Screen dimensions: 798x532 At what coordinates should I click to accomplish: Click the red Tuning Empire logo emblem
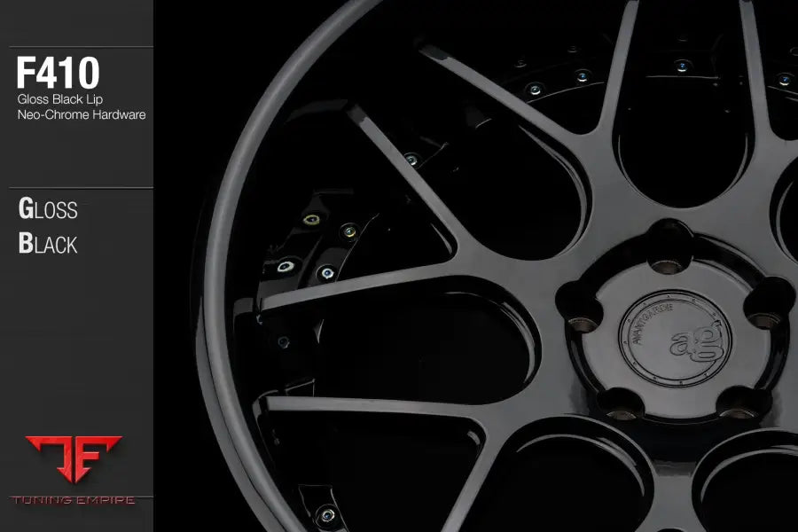[74, 458]
